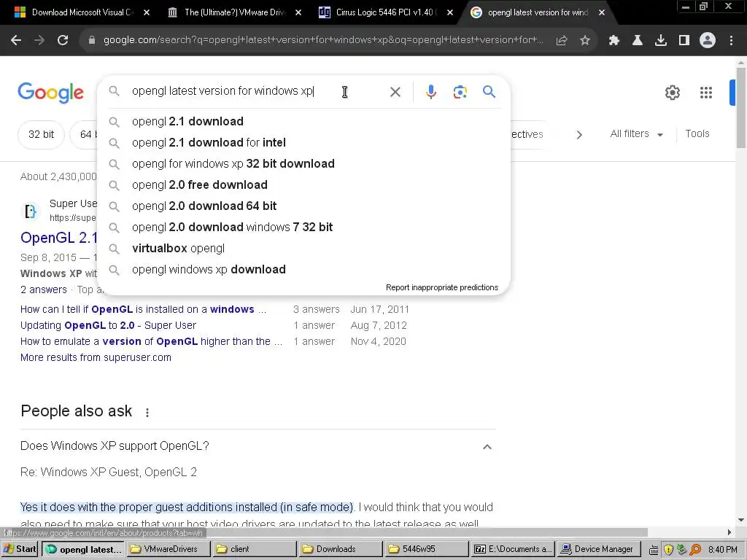Select suggestion 'opengl windows xp download'

304,270
